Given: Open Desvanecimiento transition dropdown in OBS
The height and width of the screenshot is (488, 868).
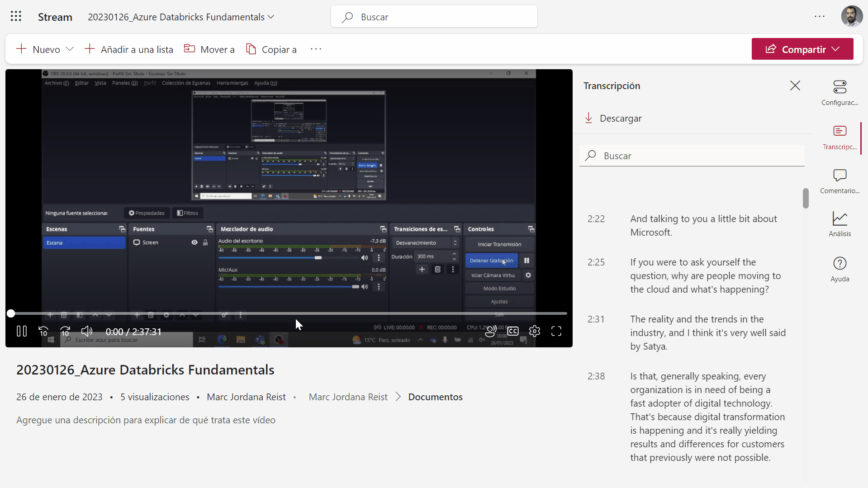Looking at the screenshot, I should (425, 243).
